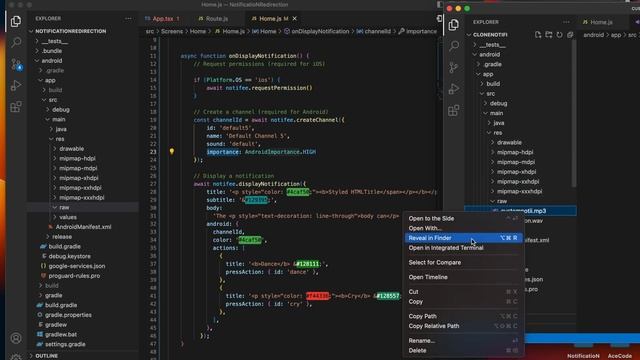
Task: Choose Cut from the context menu
Action: pos(463,292)
